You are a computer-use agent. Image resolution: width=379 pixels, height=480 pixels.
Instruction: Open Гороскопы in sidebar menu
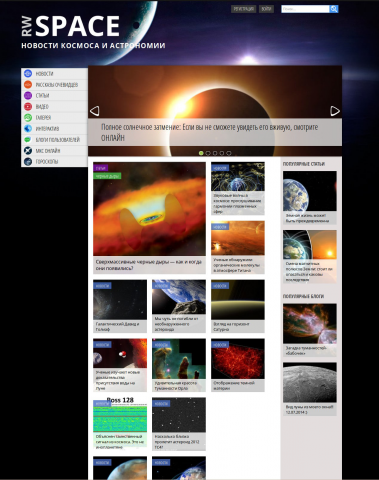[x=54, y=161]
